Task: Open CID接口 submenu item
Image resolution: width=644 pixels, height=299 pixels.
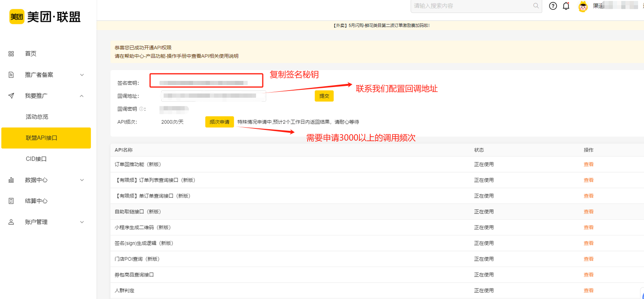Action: [36, 159]
